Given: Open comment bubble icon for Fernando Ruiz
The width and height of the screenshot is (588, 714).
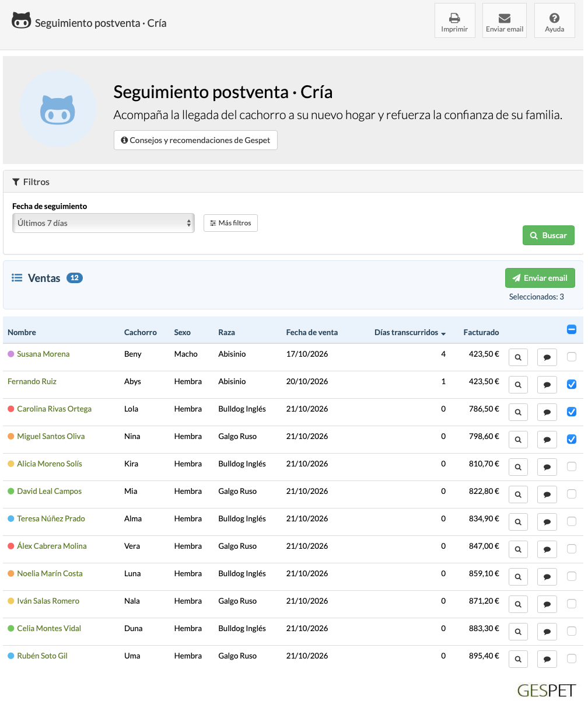Looking at the screenshot, I should 547,385.
